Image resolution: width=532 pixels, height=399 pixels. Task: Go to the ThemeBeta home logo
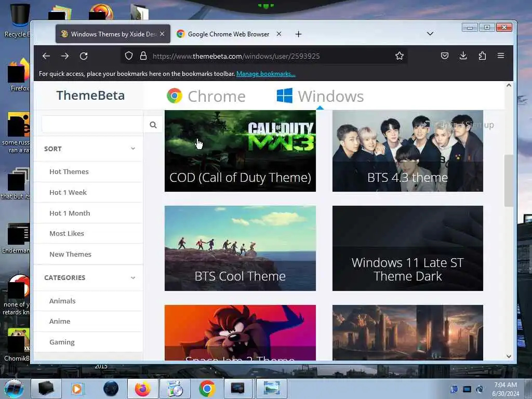[x=90, y=96]
